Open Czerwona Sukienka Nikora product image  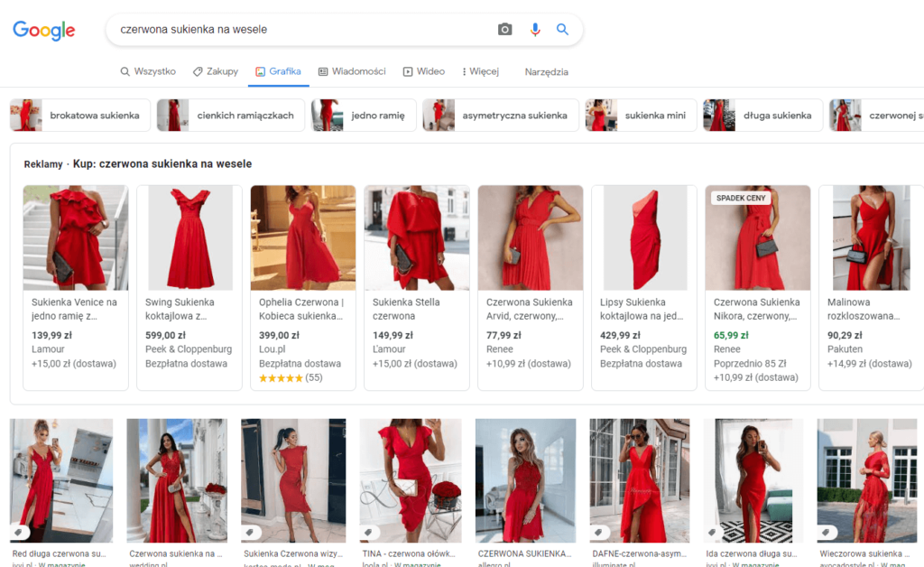pyautogui.click(x=758, y=237)
